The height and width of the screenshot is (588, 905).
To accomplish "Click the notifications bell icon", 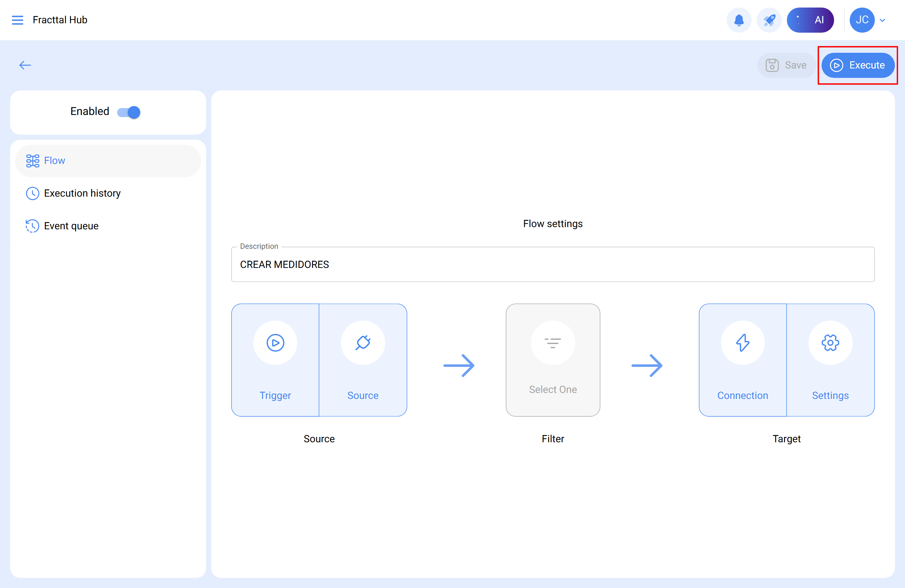I will click(738, 20).
